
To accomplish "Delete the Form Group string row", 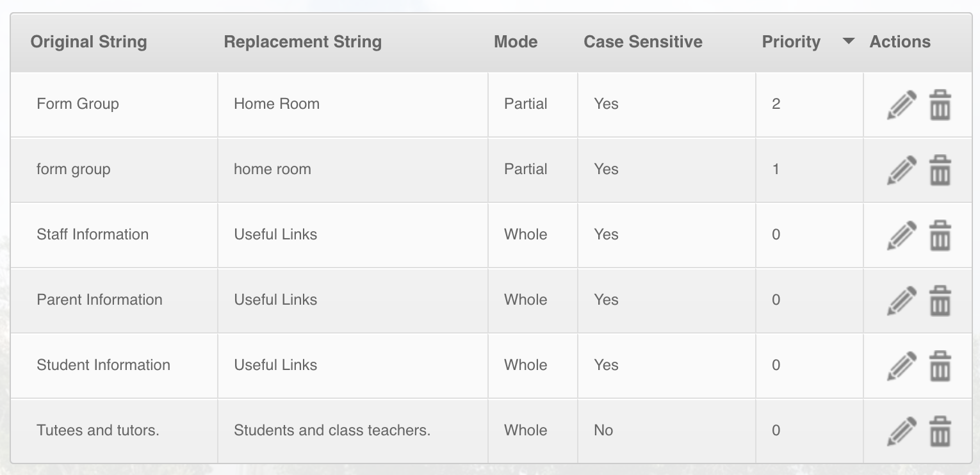I will (940, 105).
